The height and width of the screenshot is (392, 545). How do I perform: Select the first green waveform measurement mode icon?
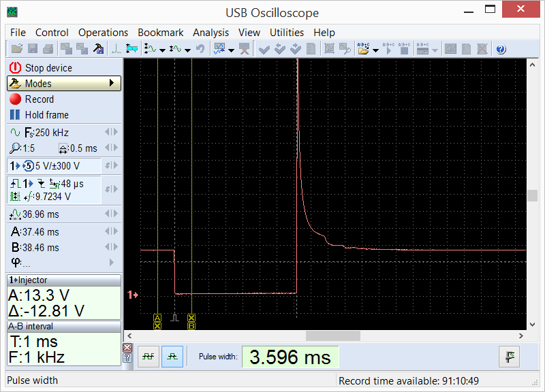pyautogui.click(x=149, y=357)
